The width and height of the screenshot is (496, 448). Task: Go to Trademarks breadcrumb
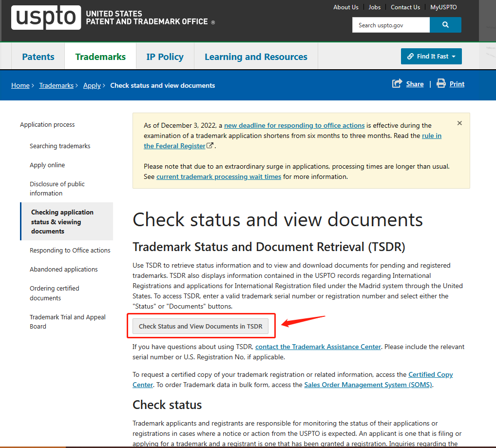coord(57,85)
